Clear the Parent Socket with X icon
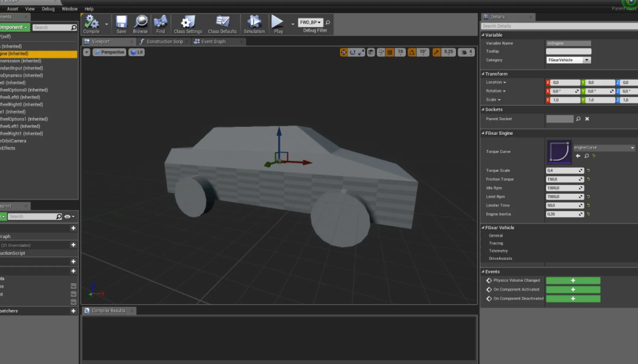Image resolution: width=638 pixels, height=364 pixels. click(x=587, y=119)
